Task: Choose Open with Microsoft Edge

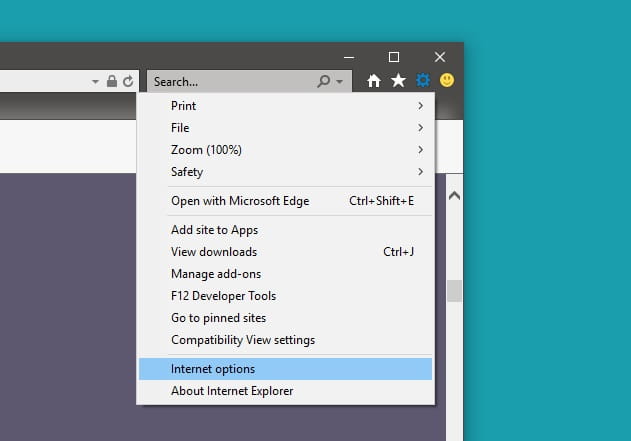Action: pyautogui.click(x=286, y=201)
